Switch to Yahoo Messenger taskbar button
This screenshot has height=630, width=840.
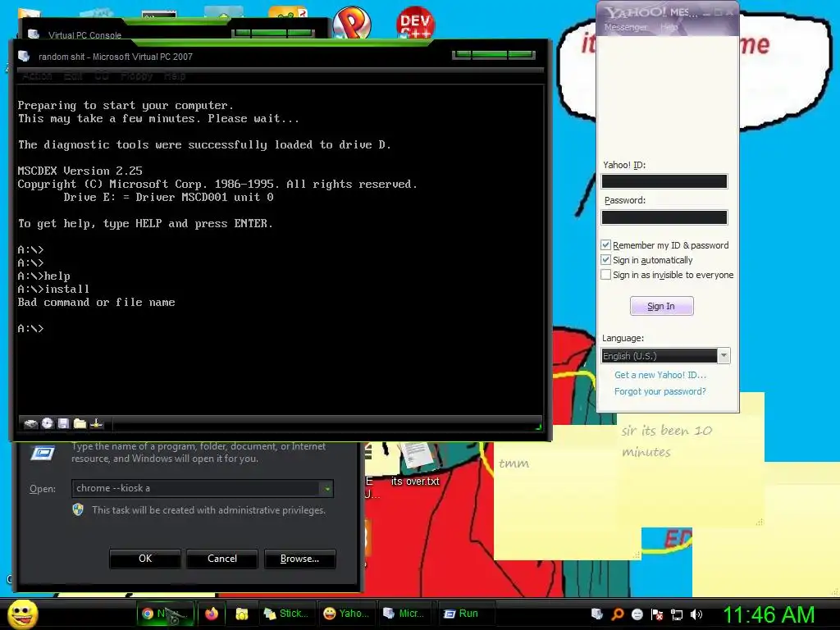coord(347,614)
